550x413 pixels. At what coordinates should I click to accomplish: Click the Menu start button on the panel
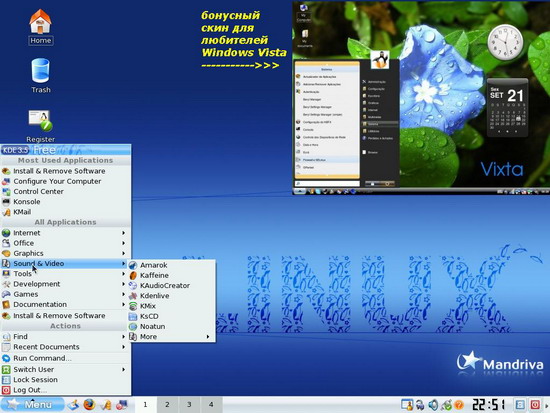32,405
